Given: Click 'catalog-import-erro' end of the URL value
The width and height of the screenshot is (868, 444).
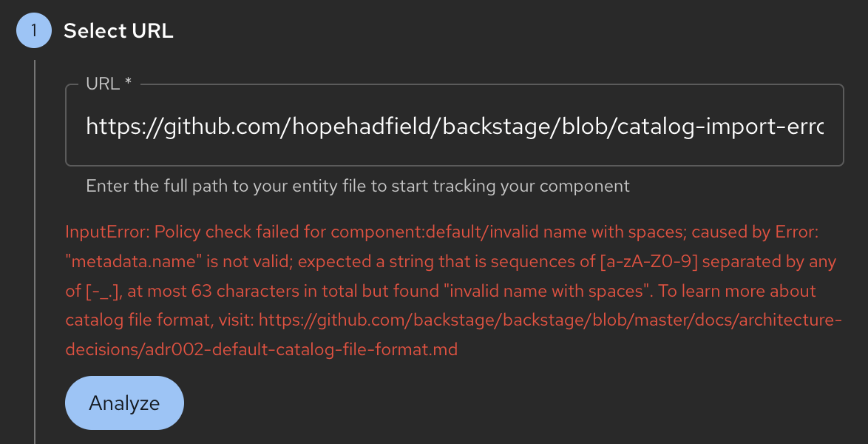Looking at the screenshot, I should point(721,127).
